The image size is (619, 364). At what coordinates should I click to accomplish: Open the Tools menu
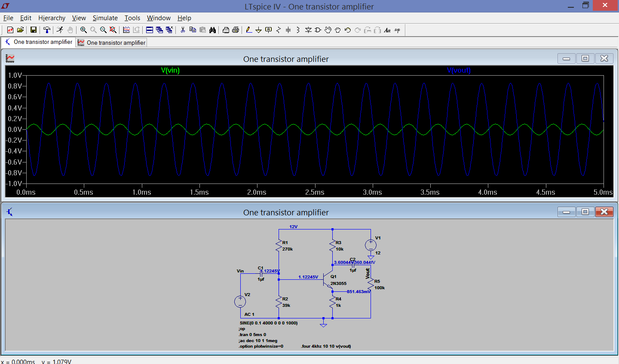[132, 18]
